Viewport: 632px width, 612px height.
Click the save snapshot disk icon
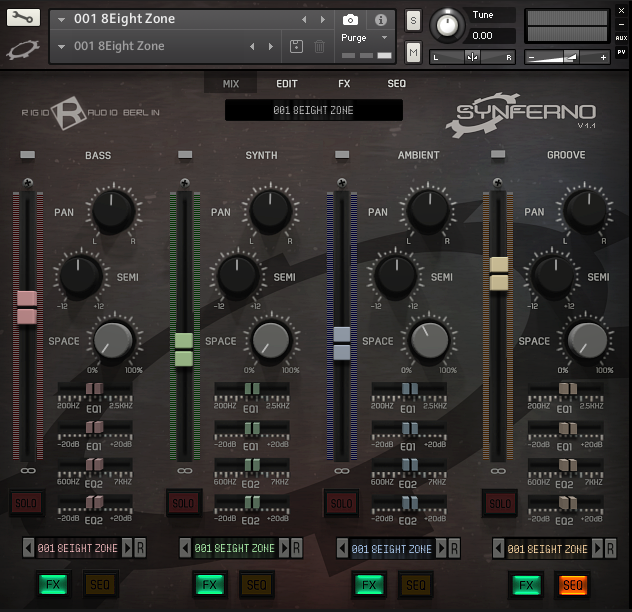pos(296,46)
